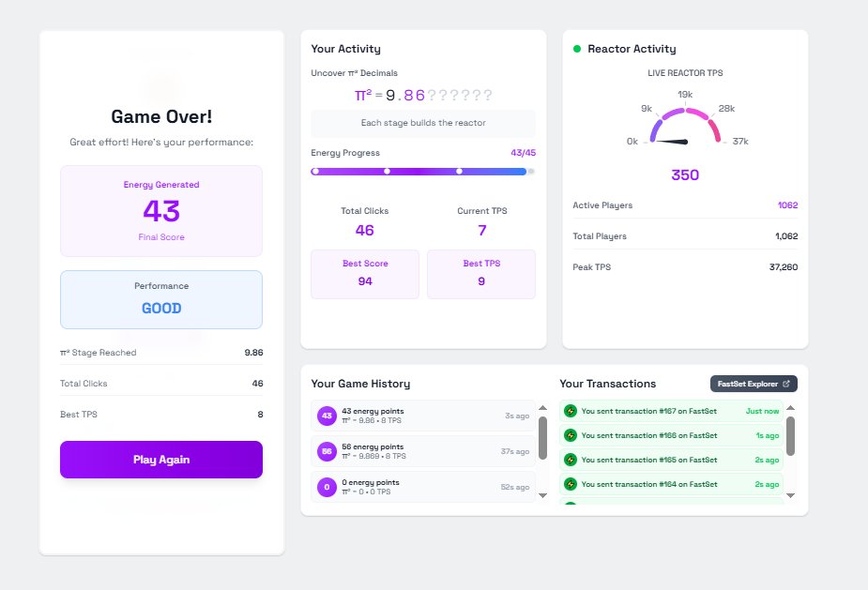
Task: Click the transactions scrollbar thumb
Action: 790,436
